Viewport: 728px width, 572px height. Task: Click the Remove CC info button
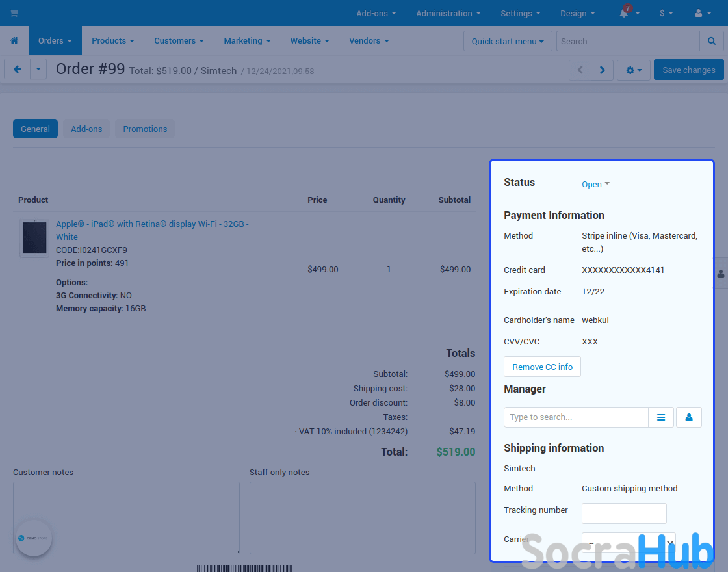tap(542, 367)
